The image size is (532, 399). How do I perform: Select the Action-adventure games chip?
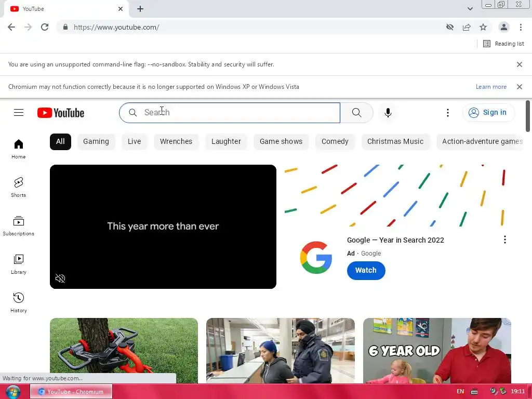(x=481, y=141)
